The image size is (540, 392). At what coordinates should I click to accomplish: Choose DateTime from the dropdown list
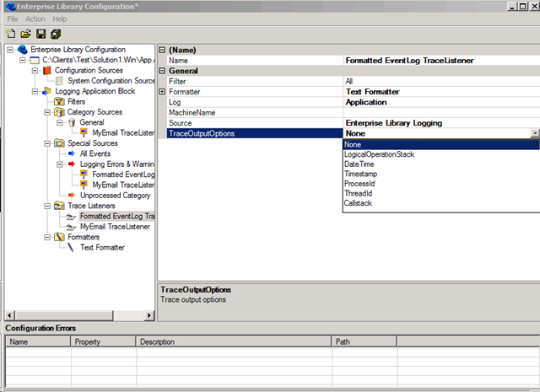point(441,164)
